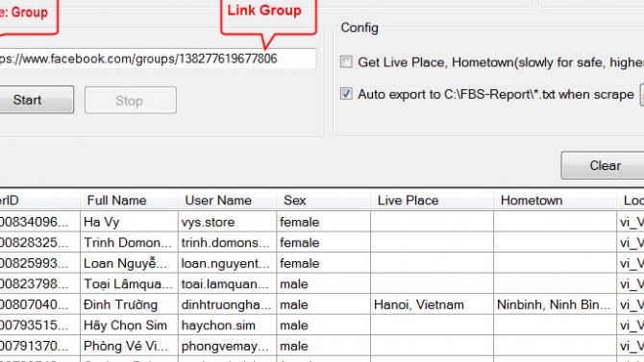Enable Get Live Place, Hometown checkbox
The image size is (644, 362).
(346, 62)
